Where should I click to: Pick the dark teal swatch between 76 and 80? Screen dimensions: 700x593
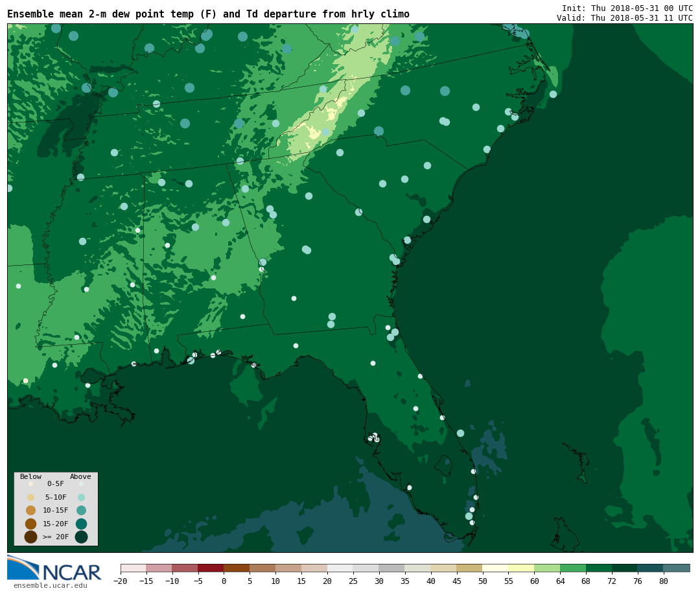pos(651,568)
